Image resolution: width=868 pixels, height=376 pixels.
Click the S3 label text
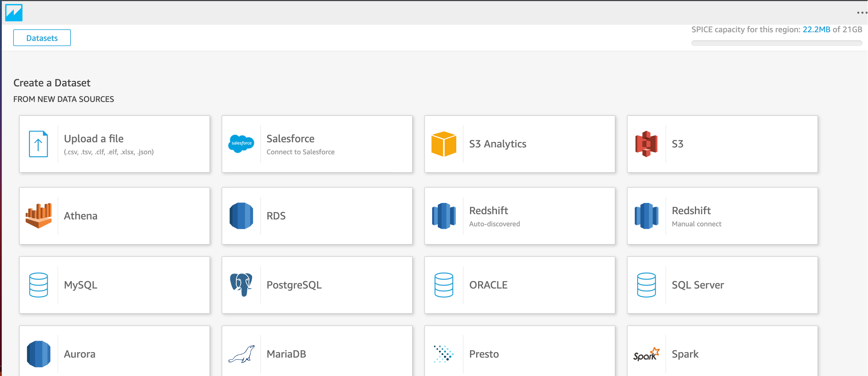coord(678,144)
